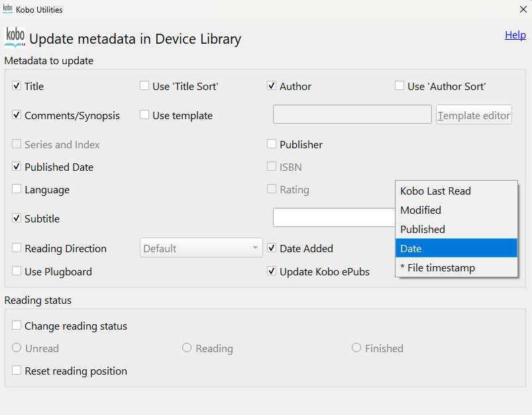Toggle the Author checkbox

pyautogui.click(x=272, y=86)
